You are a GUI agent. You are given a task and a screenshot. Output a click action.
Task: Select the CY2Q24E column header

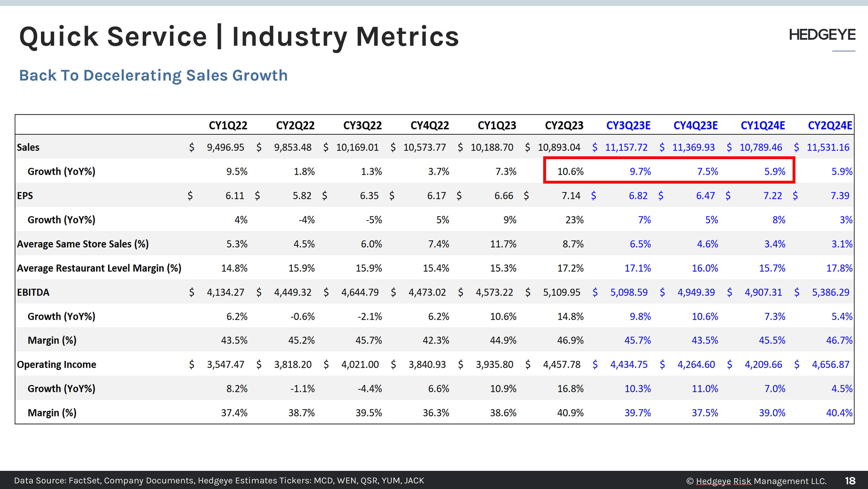[x=830, y=125]
